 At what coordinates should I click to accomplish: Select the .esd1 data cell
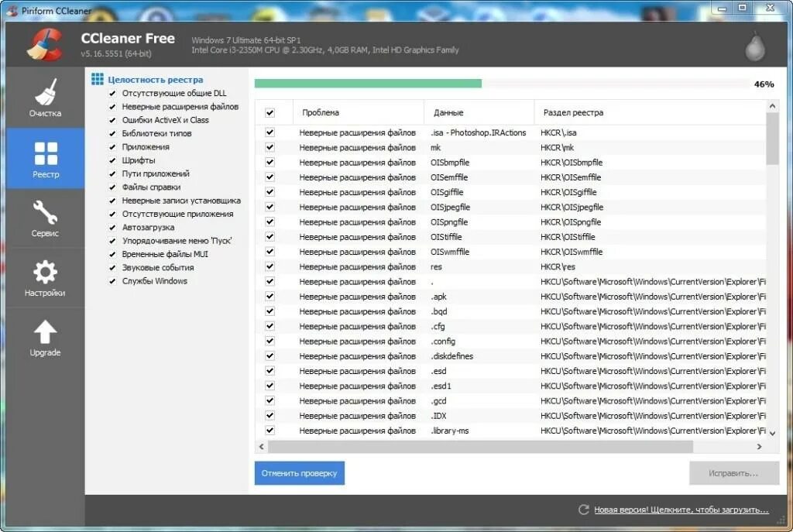[441, 386]
